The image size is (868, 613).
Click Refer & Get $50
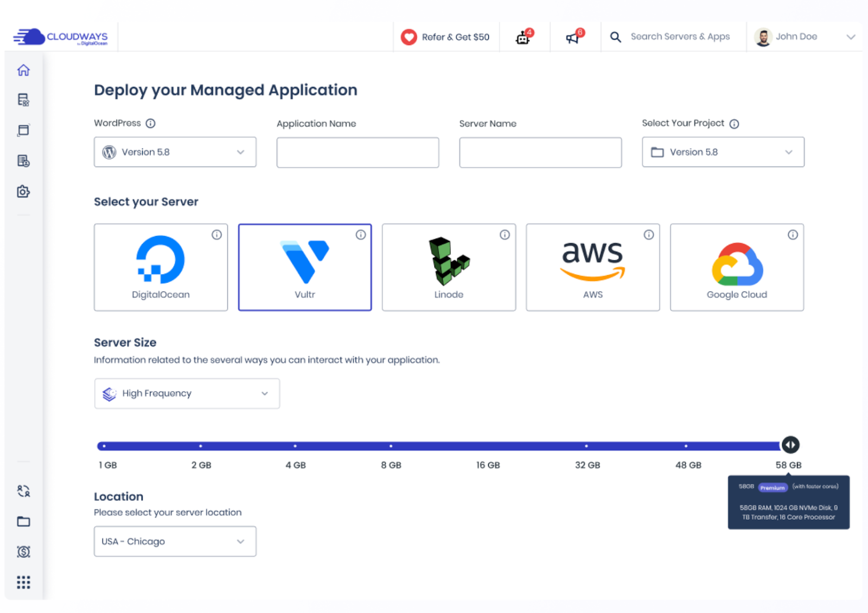coord(446,37)
